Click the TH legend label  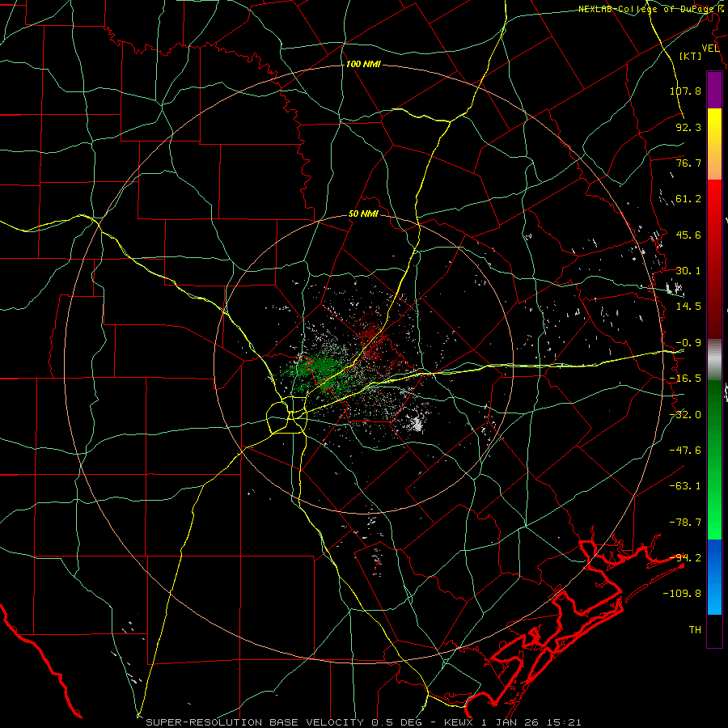695,630
